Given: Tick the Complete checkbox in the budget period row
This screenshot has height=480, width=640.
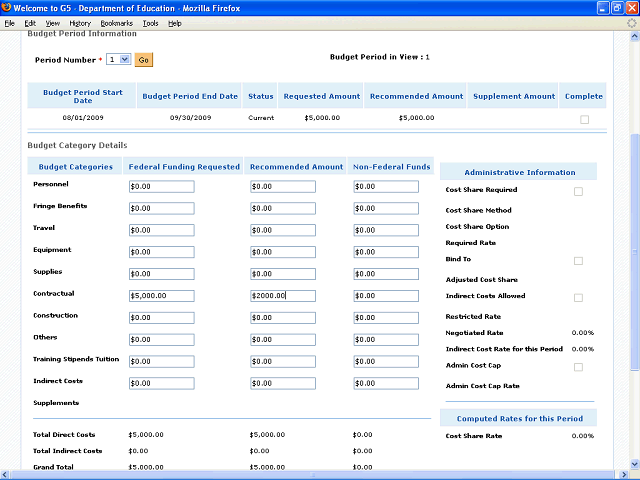Looking at the screenshot, I should click(584, 120).
